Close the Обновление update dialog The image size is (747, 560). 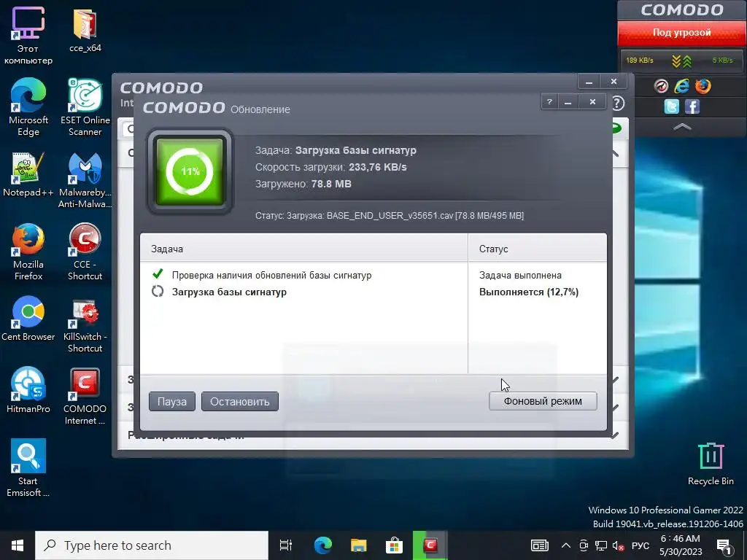click(x=592, y=102)
